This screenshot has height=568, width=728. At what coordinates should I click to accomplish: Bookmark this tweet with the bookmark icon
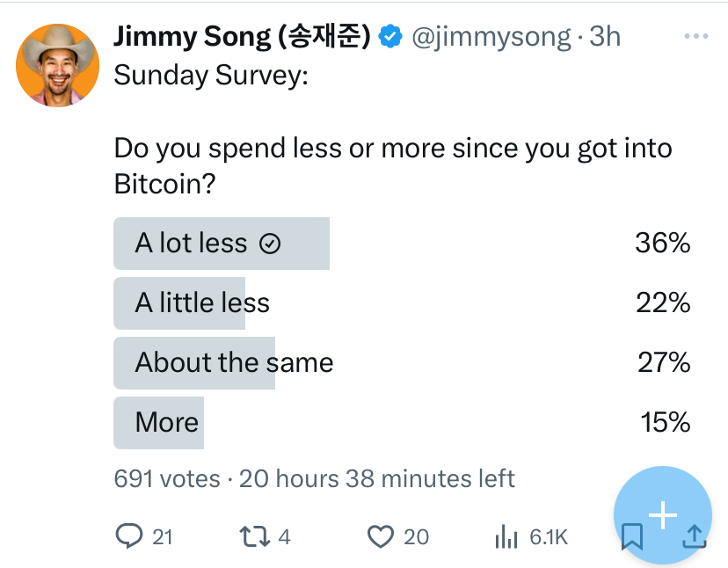[x=631, y=536]
